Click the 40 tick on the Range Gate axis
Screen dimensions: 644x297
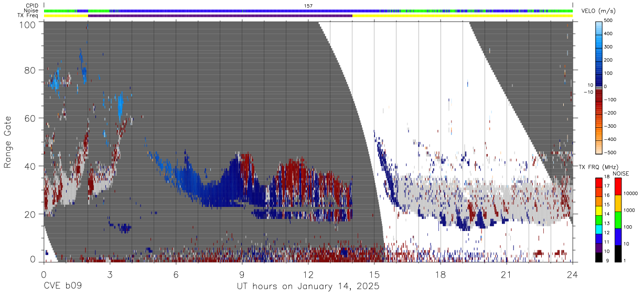pyautogui.click(x=30, y=166)
